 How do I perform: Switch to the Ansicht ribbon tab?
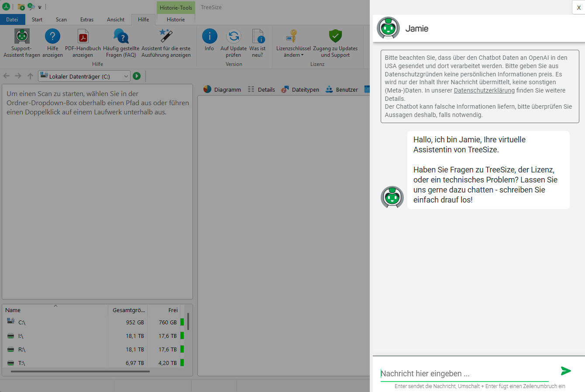click(x=116, y=20)
